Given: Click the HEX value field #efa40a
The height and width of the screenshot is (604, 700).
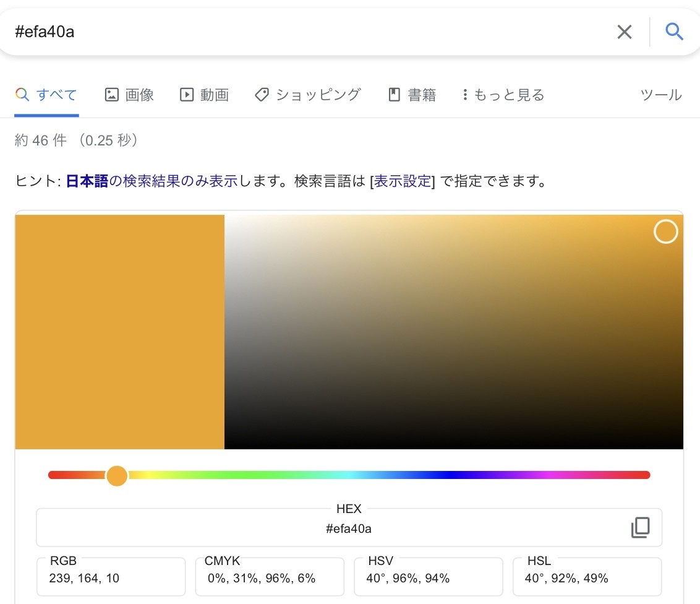Looking at the screenshot, I should 348,528.
